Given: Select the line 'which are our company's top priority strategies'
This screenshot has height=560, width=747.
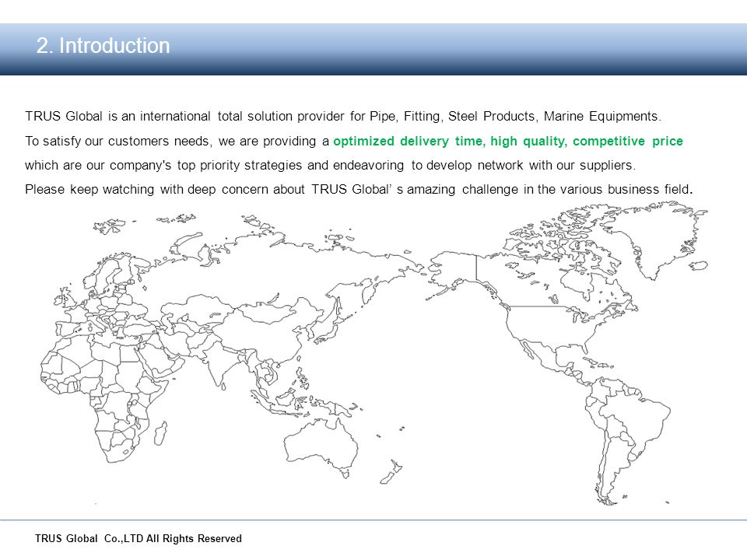Looking at the screenshot, I should coord(330,165).
